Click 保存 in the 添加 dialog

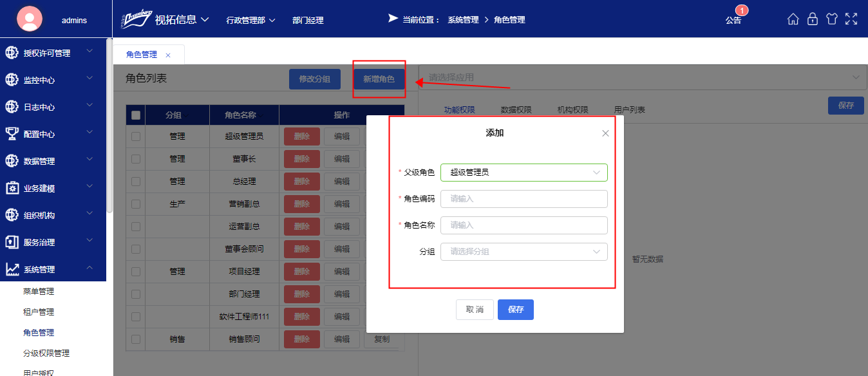coord(516,310)
